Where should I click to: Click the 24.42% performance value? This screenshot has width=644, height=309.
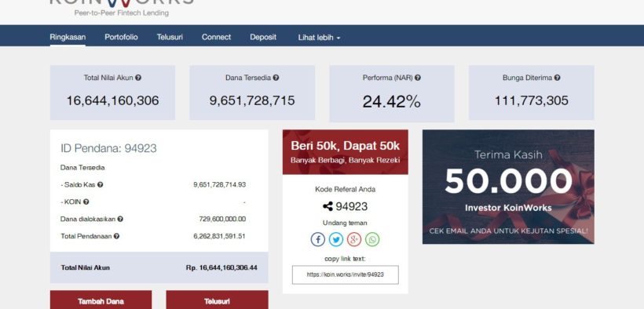(391, 102)
